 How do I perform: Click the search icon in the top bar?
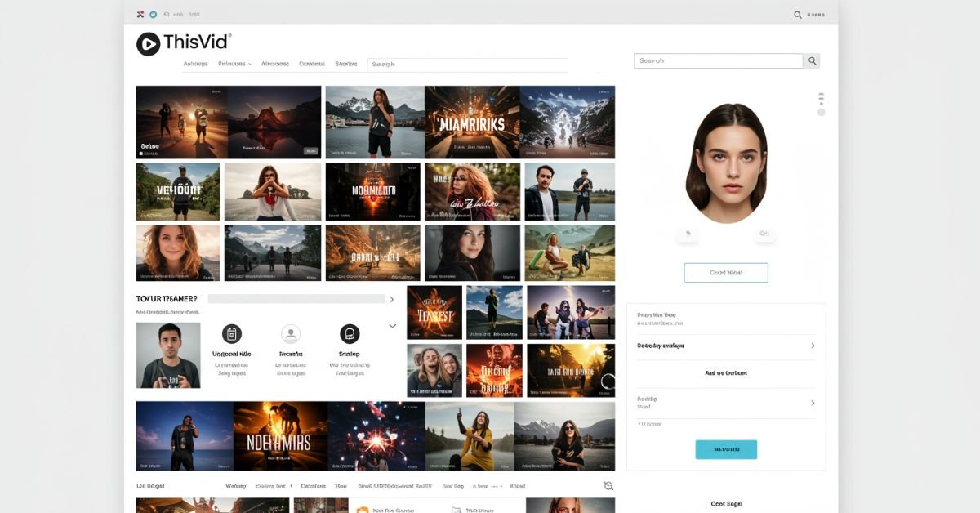coord(798,15)
